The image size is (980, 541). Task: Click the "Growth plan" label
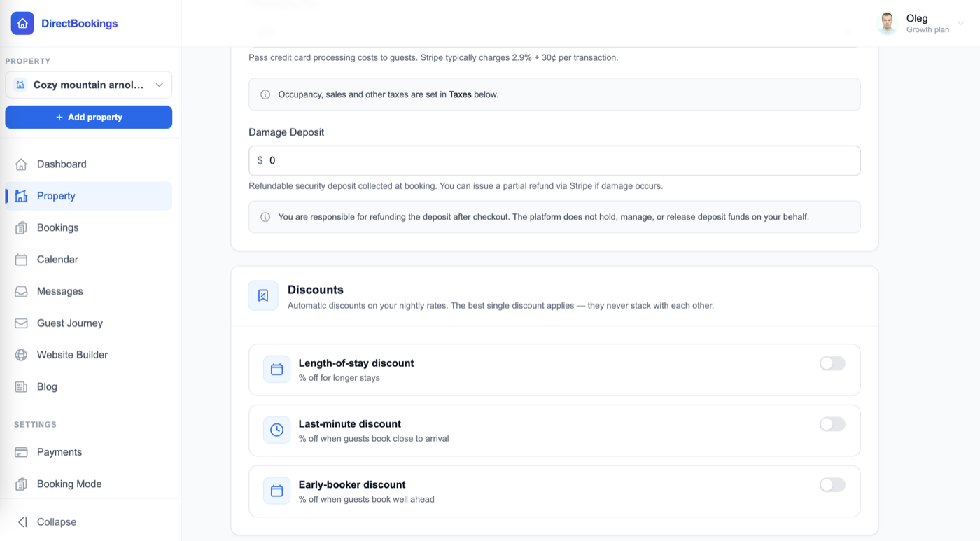tap(927, 30)
